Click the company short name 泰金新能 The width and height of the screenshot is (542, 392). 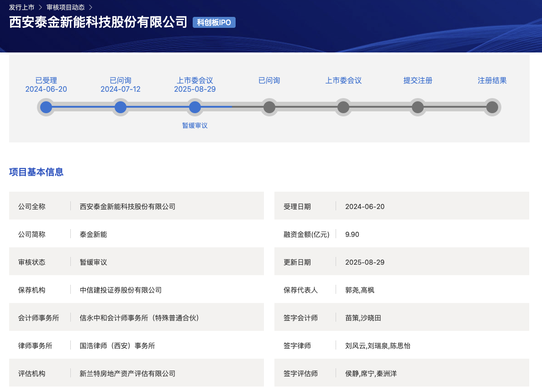click(93, 234)
